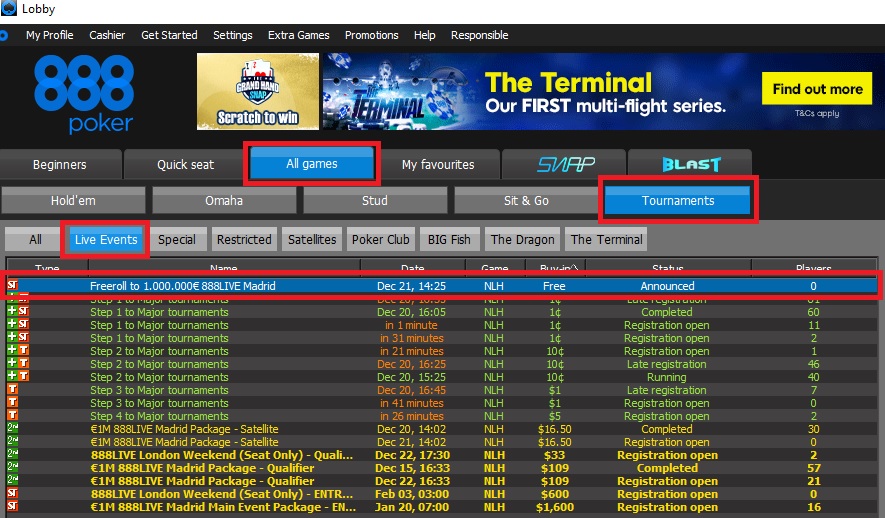Click icon of Madrid Package Qualifier Dec 22

[x=12, y=480]
